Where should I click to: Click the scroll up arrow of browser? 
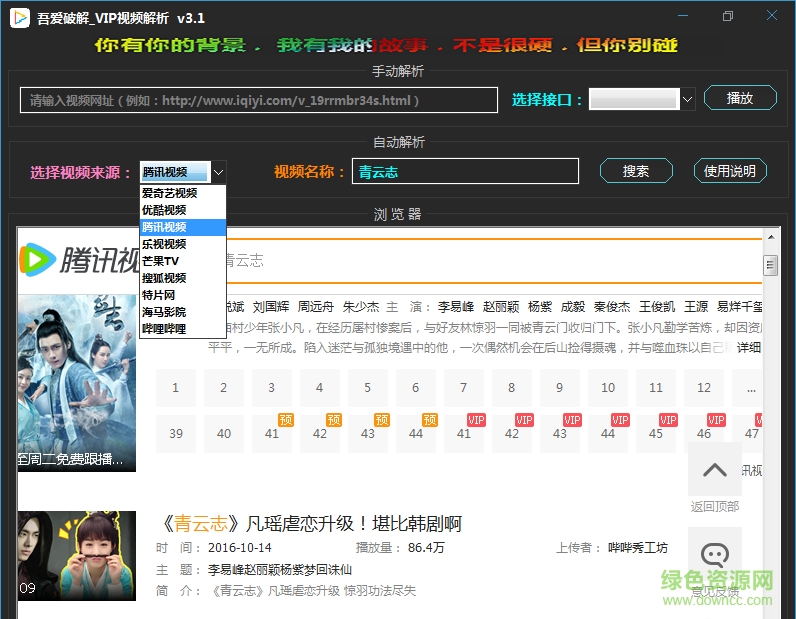pos(771,237)
